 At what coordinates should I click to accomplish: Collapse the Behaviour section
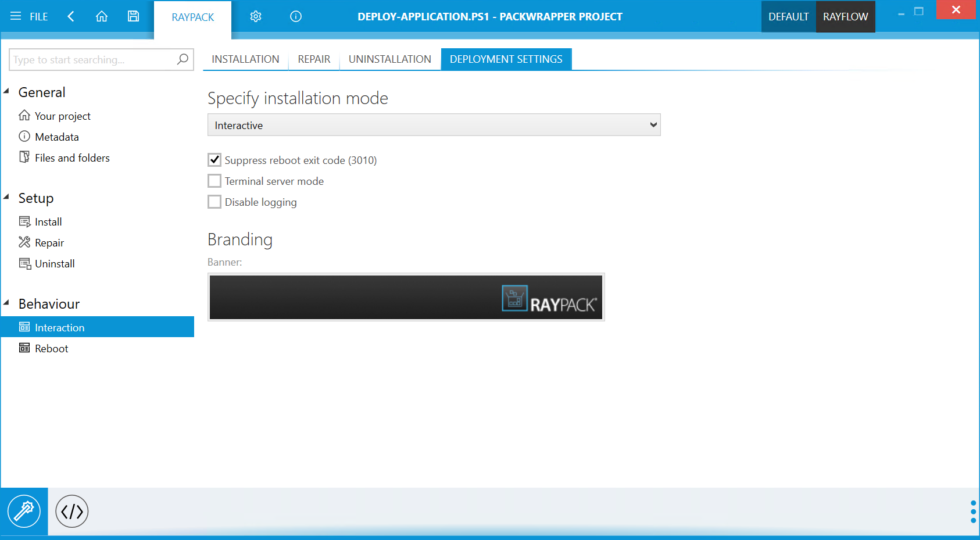pyautogui.click(x=7, y=302)
